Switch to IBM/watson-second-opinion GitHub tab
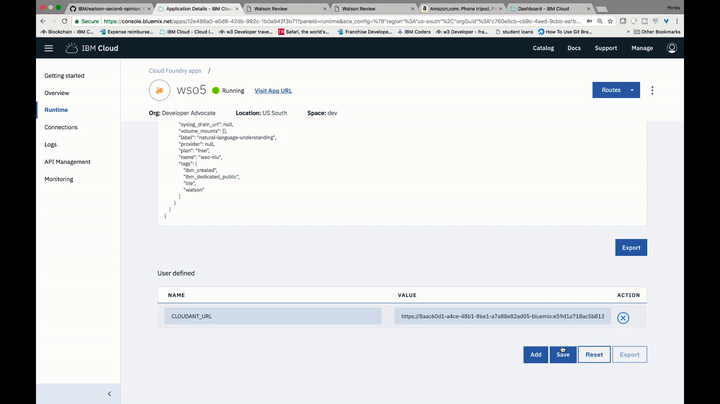Viewport: 720px width, 404px height. coord(110,9)
